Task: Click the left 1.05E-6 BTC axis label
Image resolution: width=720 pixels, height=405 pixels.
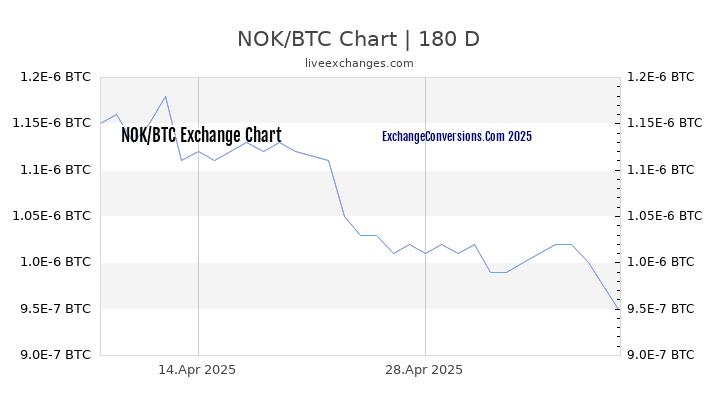Action: (51, 215)
